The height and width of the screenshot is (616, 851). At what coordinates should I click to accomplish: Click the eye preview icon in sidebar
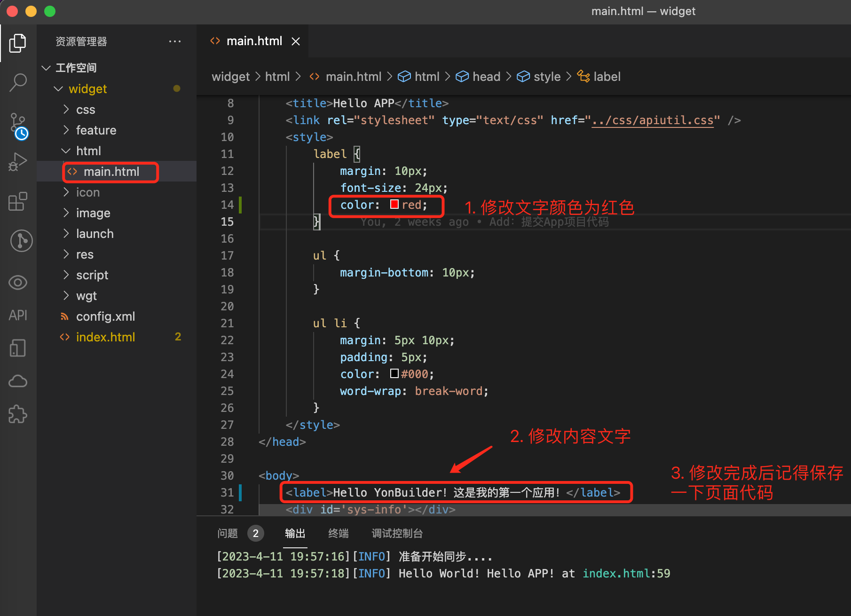[x=18, y=283]
